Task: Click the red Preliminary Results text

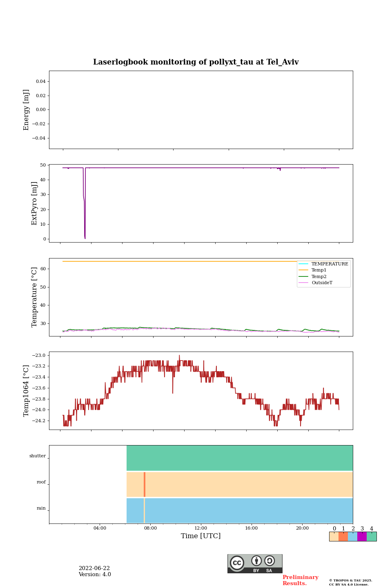Action: point(301,580)
